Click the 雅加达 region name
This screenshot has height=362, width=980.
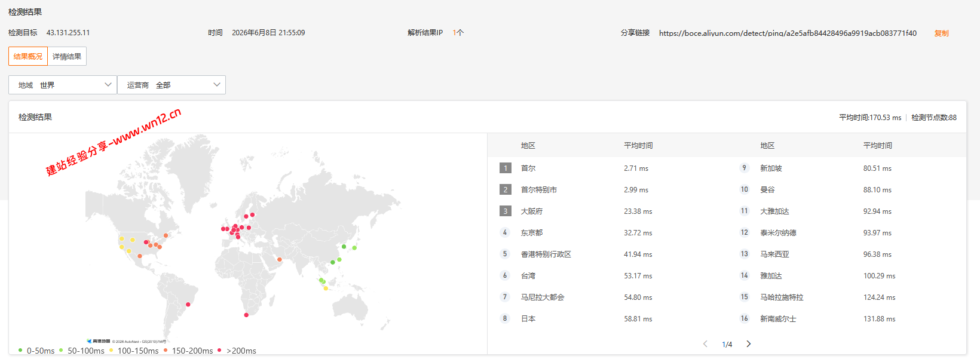(x=771, y=275)
